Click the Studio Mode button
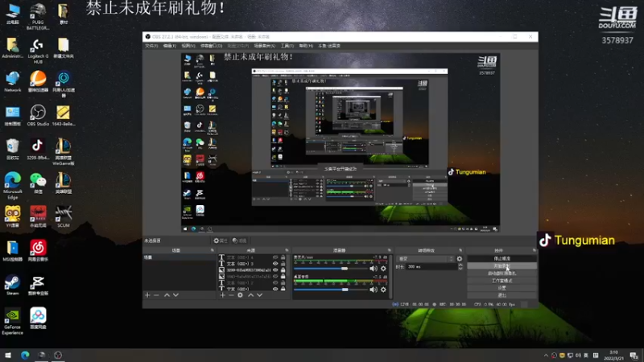The image size is (644, 362). tap(502, 281)
